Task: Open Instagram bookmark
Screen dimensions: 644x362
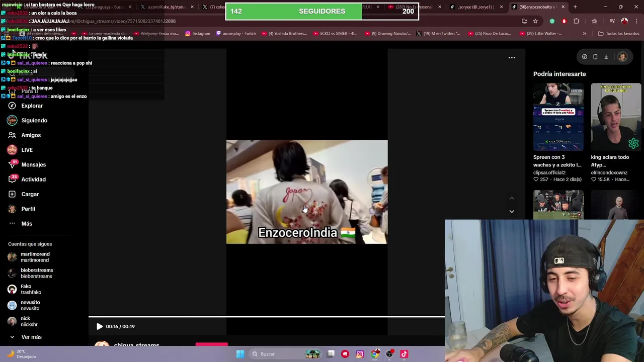Action: (x=197, y=34)
